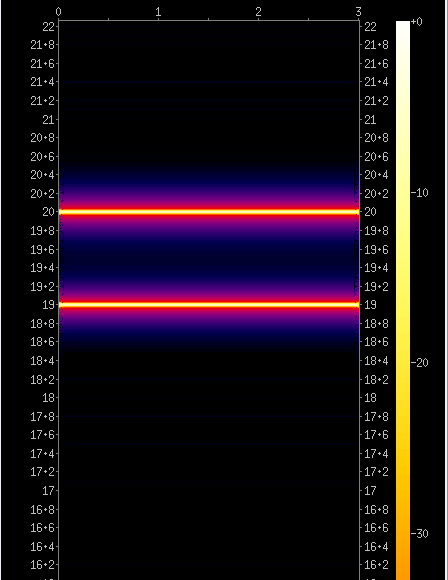
Task: Click time axis label 2
Action: click(258, 12)
